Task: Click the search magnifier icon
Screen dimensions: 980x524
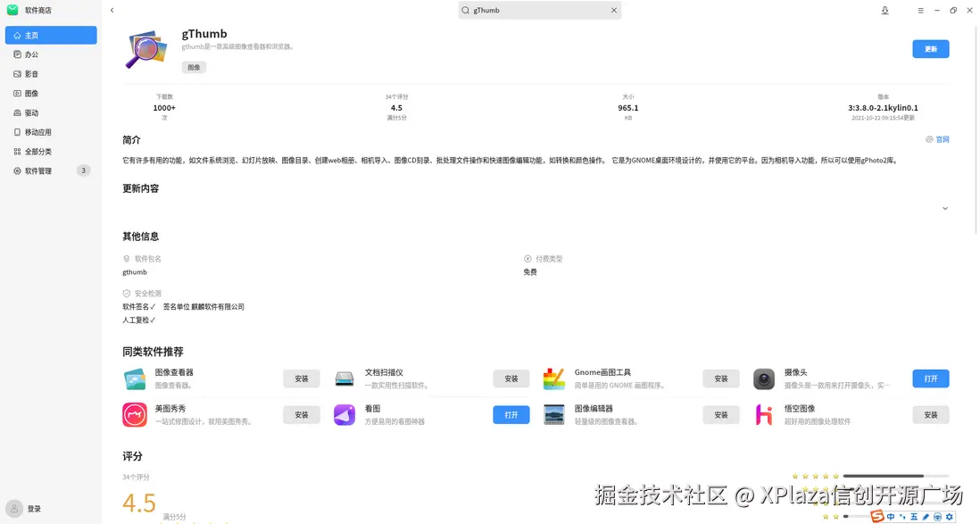Action: point(466,10)
